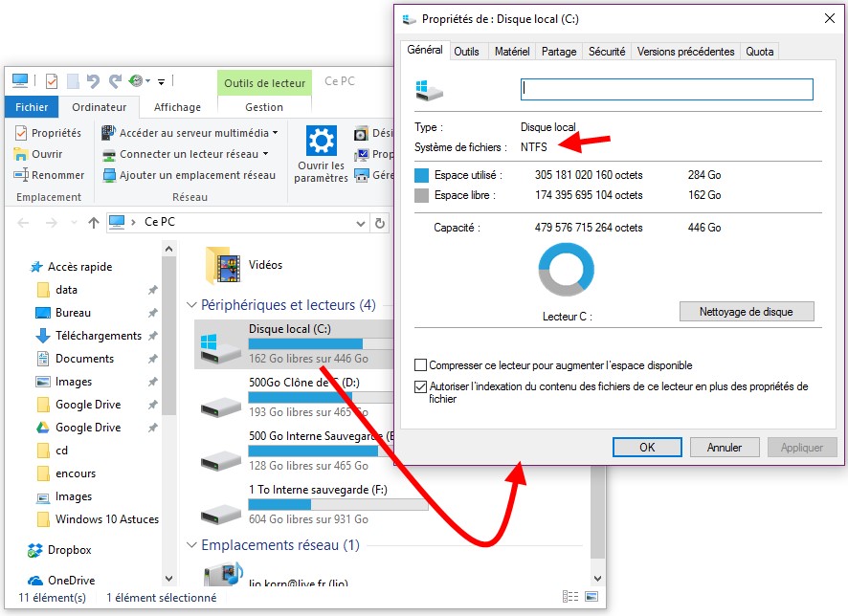Confirm with the OK button
Image resolution: width=848 pixels, height=616 pixels.
647,448
